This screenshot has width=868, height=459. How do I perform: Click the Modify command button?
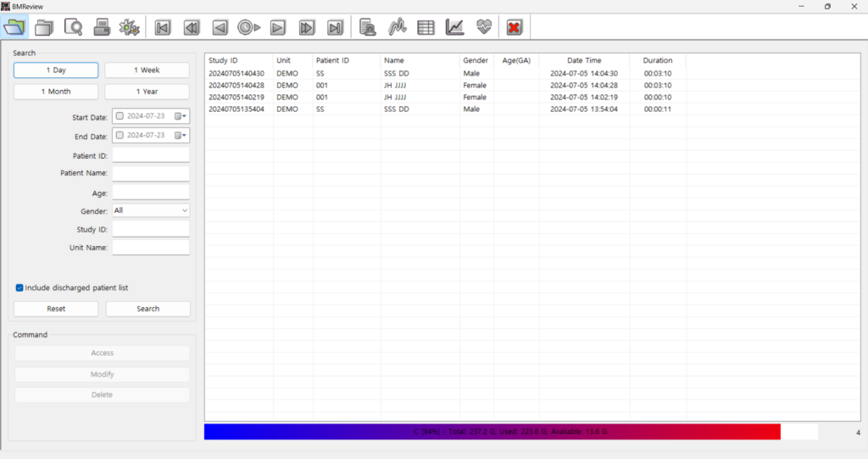click(x=102, y=374)
